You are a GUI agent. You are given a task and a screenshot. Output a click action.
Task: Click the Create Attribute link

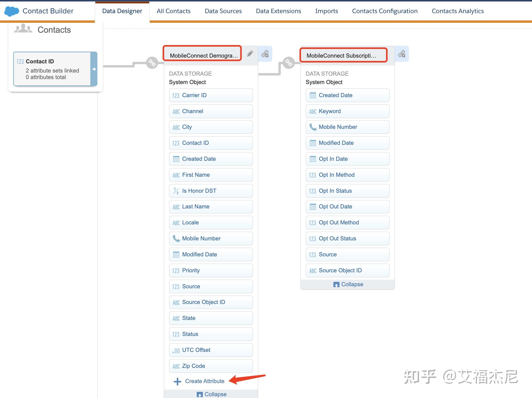click(204, 381)
